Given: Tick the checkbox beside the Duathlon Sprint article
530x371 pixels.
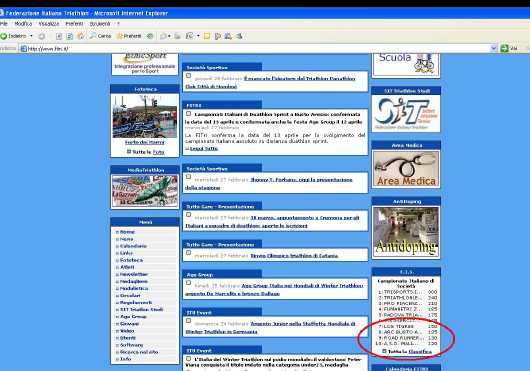Looking at the screenshot, I should (189, 114).
